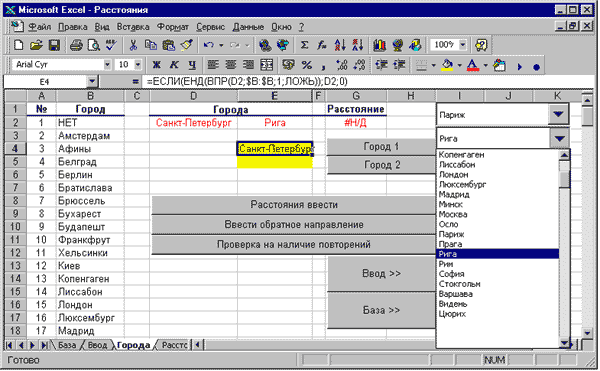The image size is (600, 371).
Task: Click the Print icon
Action: click(x=76, y=45)
